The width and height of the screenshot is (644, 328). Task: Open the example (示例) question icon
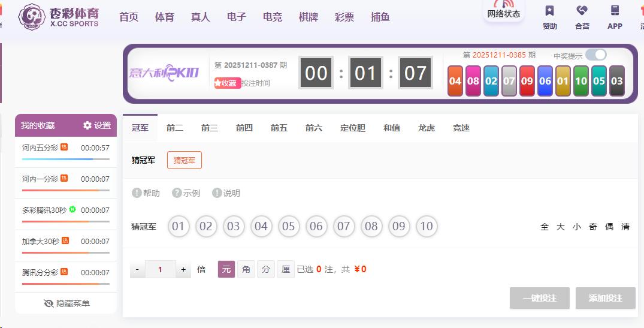coord(177,193)
